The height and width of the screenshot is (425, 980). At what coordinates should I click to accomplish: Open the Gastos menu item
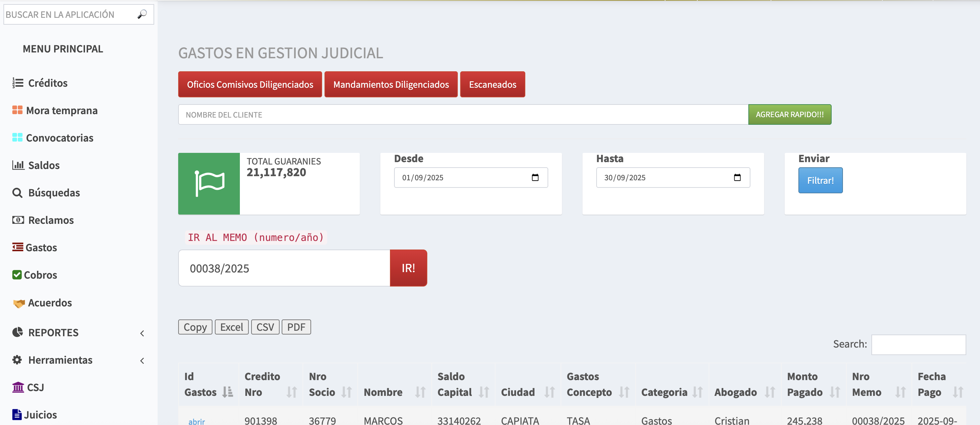click(x=41, y=247)
